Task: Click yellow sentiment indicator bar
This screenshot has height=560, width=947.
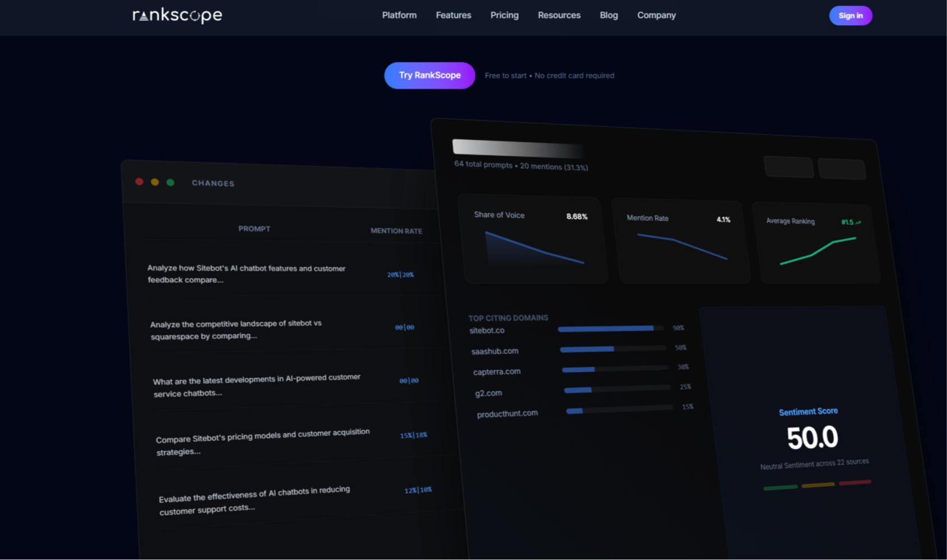Action: point(818,484)
